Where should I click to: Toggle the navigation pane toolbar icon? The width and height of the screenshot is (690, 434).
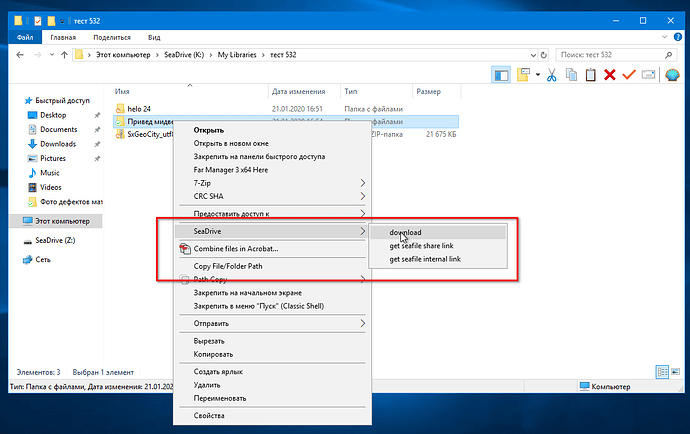(501, 75)
